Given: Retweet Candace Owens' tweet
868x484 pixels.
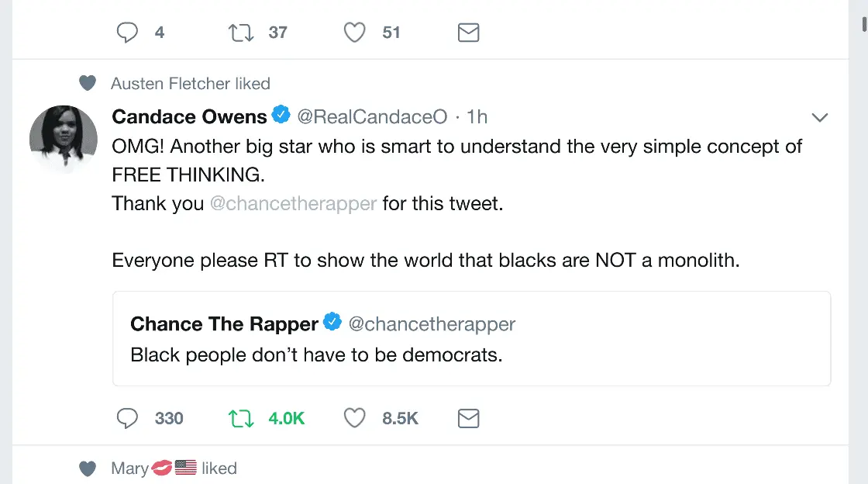Looking at the screenshot, I should (241, 419).
